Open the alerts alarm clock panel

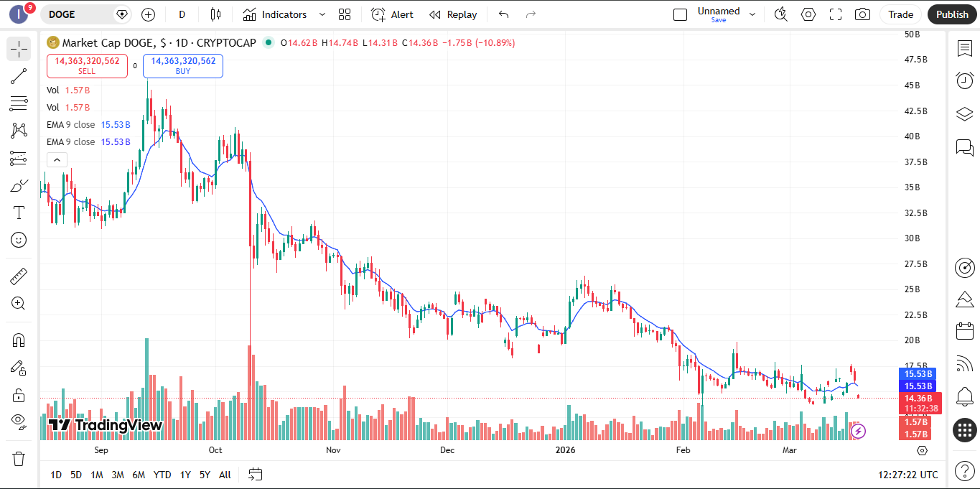coord(965,80)
